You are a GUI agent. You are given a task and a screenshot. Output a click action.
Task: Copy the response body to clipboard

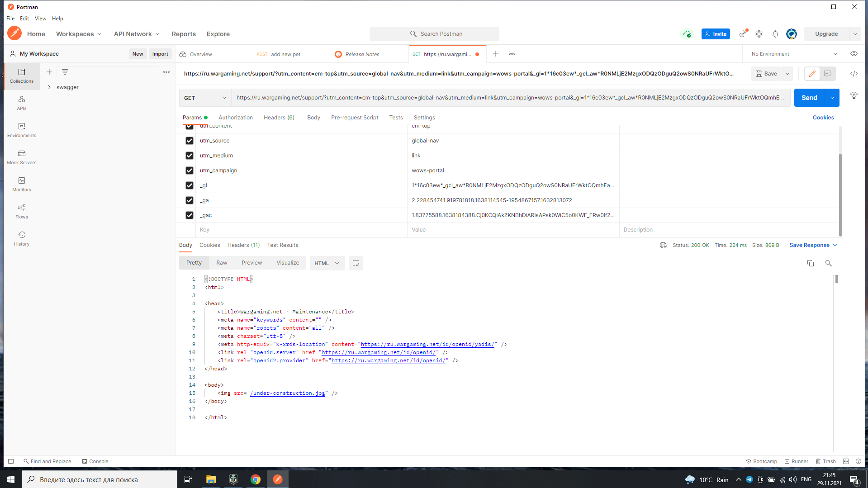(811, 263)
